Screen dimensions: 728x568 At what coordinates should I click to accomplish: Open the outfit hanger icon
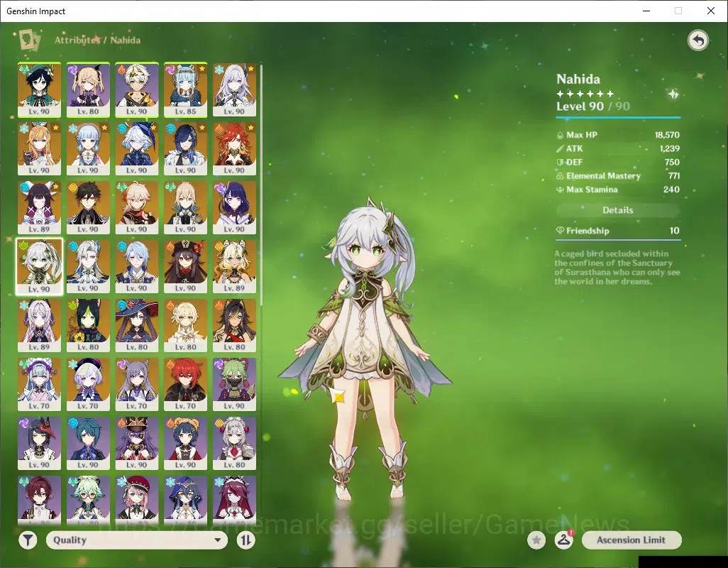pyautogui.click(x=563, y=540)
